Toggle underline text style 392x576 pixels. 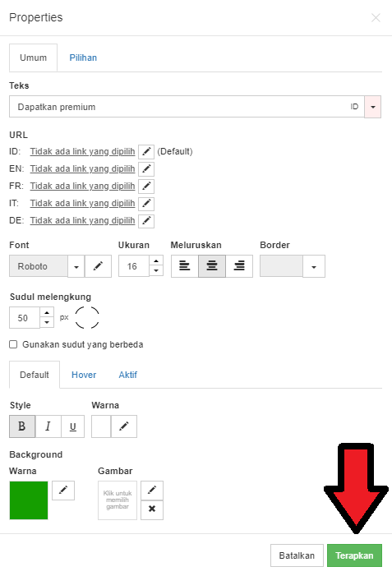coord(73,426)
